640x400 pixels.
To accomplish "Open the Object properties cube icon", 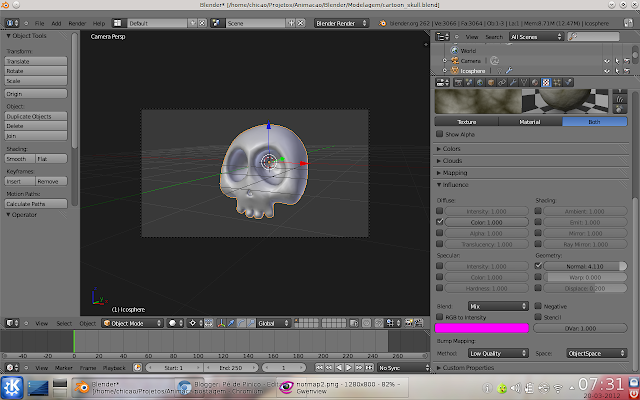I will [x=491, y=82].
